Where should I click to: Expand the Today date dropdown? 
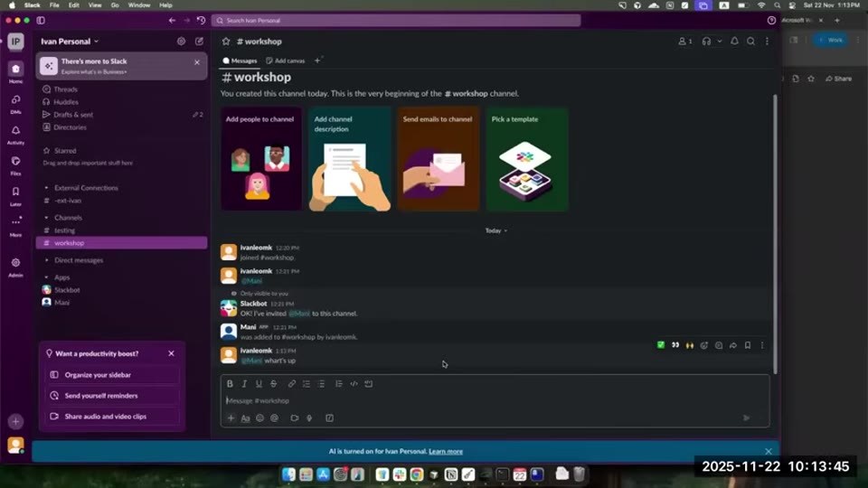pos(496,230)
